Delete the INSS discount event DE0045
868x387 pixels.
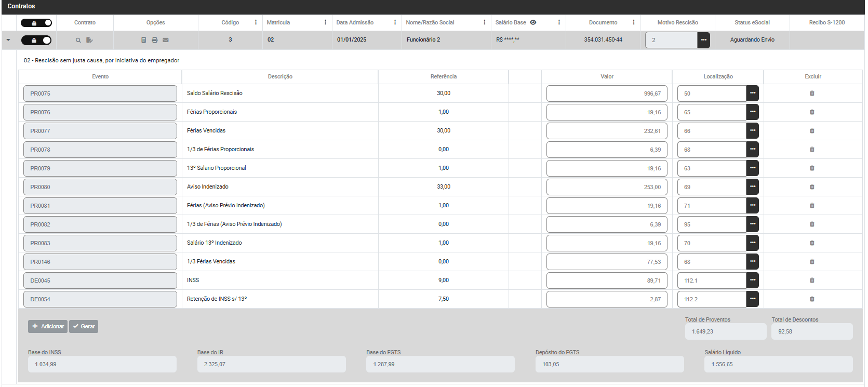pyautogui.click(x=812, y=281)
